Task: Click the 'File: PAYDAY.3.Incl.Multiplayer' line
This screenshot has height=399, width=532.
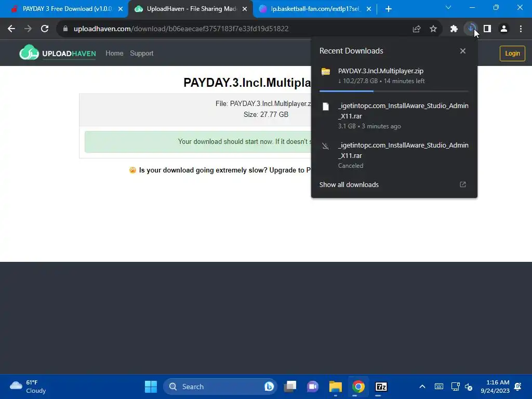Action: pyautogui.click(x=263, y=104)
